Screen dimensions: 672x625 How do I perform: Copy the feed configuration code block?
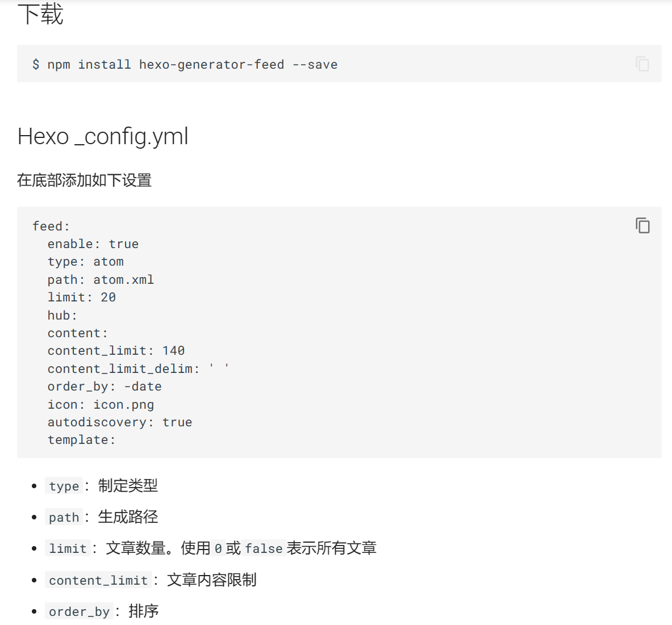click(x=642, y=226)
